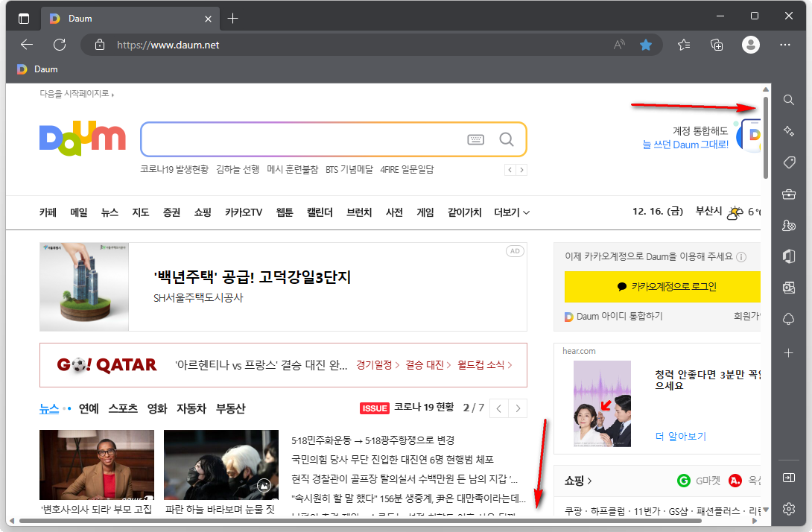Refresh the Daum page
Viewport: 812px width, 532px height.
(x=60, y=44)
